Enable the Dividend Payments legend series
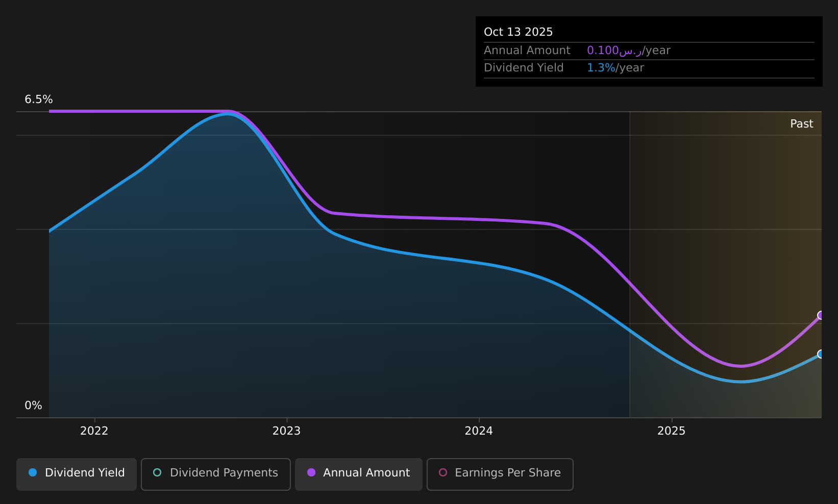The width and height of the screenshot is (838, 504). 216,474
